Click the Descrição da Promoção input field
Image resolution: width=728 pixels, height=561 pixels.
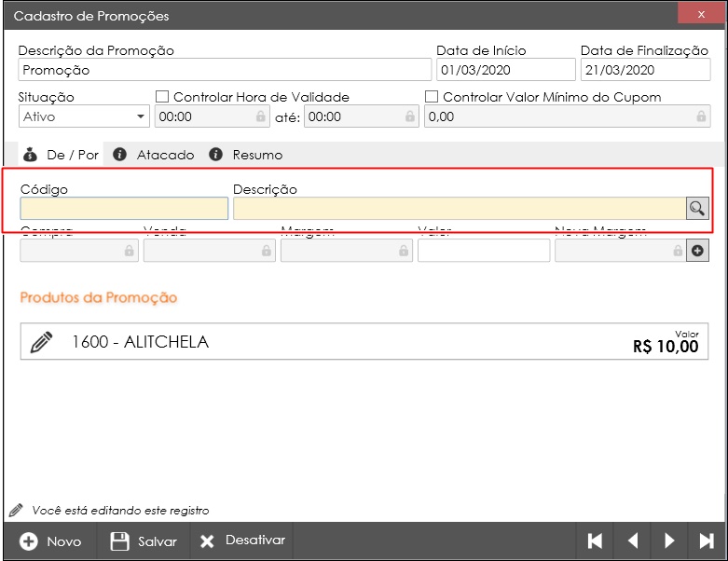coord(225,70)
